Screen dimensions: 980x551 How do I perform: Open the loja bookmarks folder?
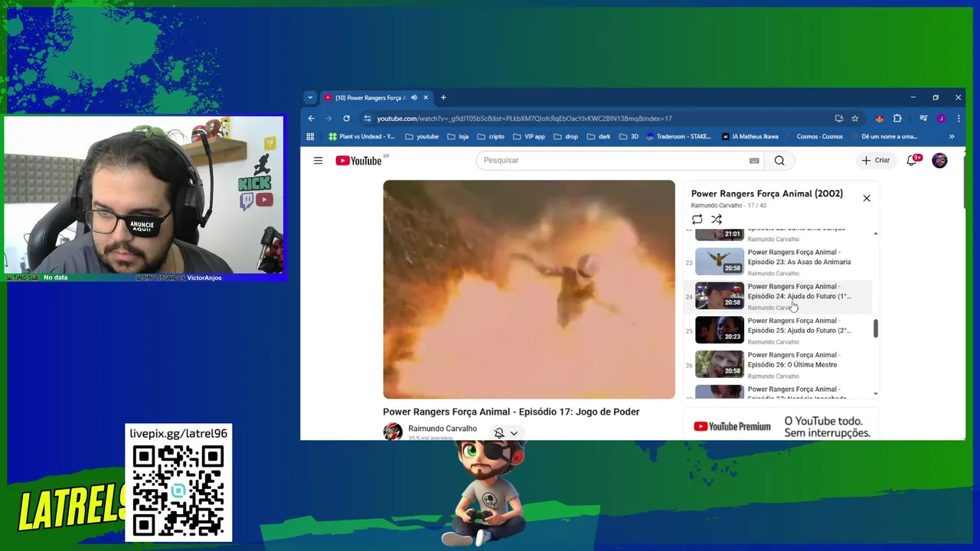(459, 137)
